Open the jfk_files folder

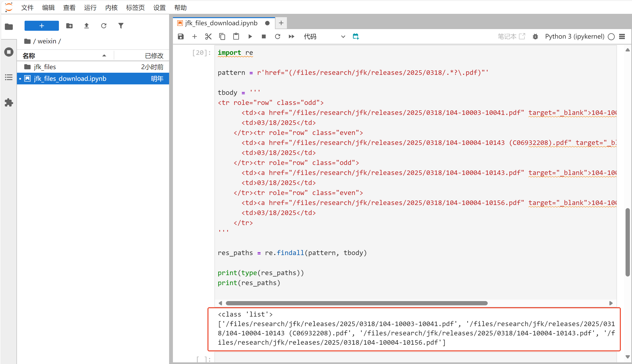45,67
